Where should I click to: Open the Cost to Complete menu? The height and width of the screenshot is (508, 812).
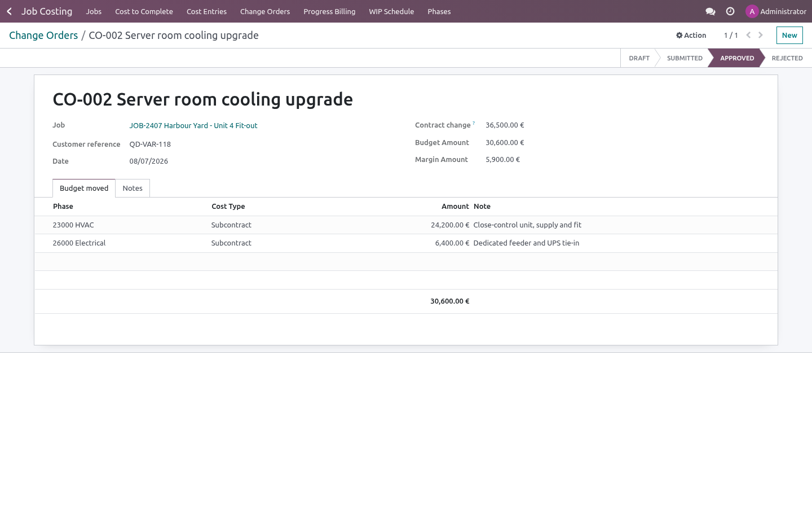point(144,11)
